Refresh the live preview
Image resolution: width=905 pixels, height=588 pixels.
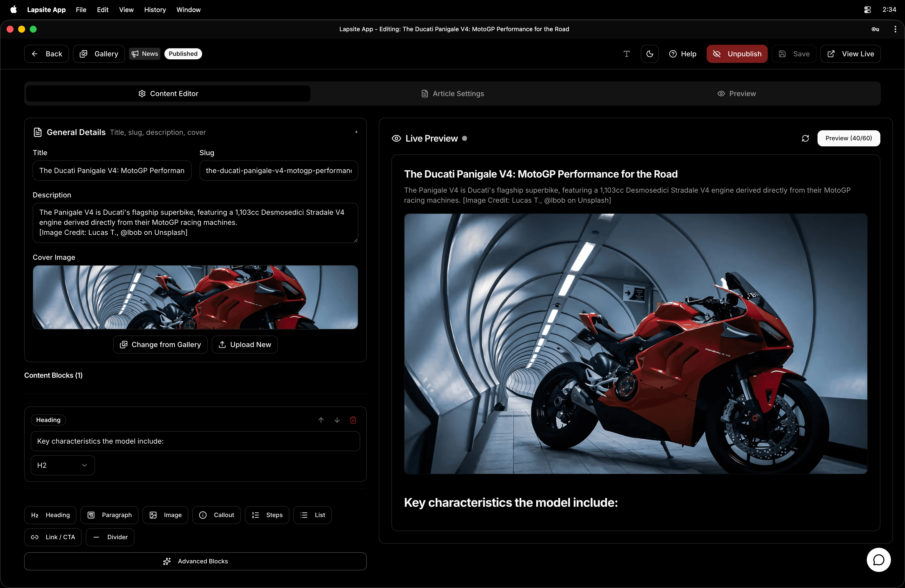(805, 138)
